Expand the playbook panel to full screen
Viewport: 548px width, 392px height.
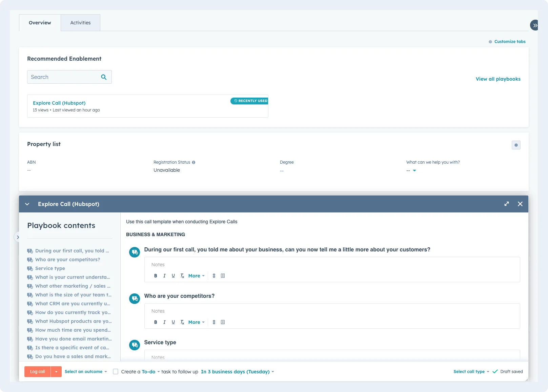[506, 204]
